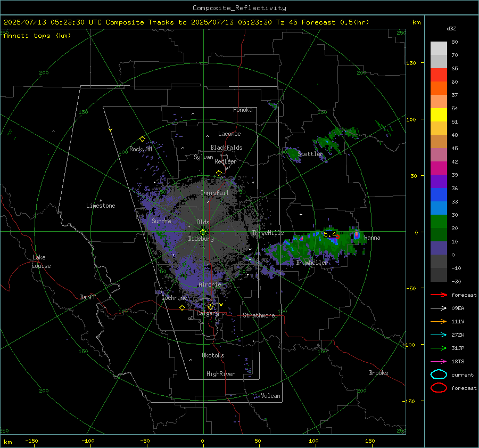Click the ThreeHills city label

[x=268, y=233]
